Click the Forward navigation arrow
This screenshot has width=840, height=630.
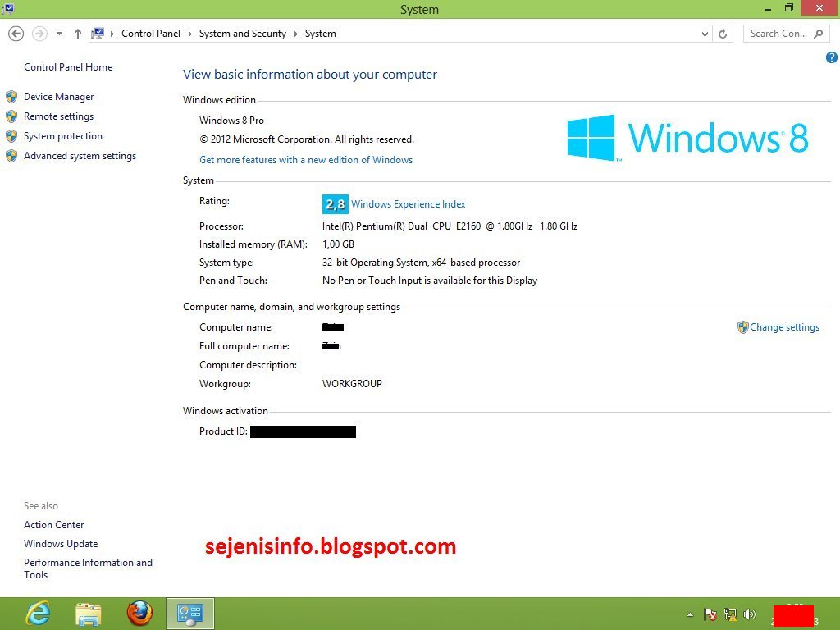(39, 34)
